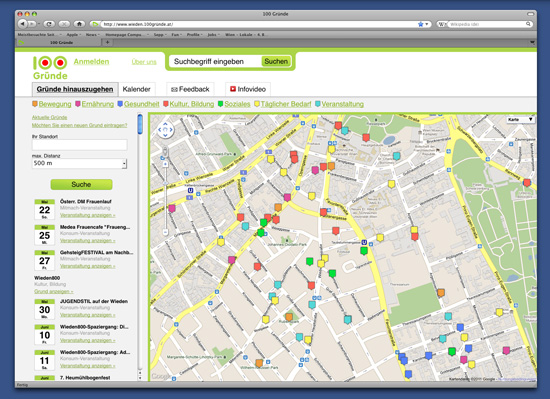Click the orange marker at Wilhelm-Neusser-Park
550x399 pixels.
pyautogui.click(x=259, y=363)
